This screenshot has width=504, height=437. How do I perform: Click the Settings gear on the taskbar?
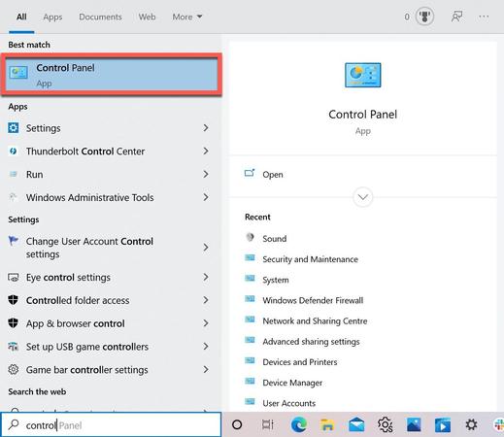pyautogui.click(x=471, y=424)
